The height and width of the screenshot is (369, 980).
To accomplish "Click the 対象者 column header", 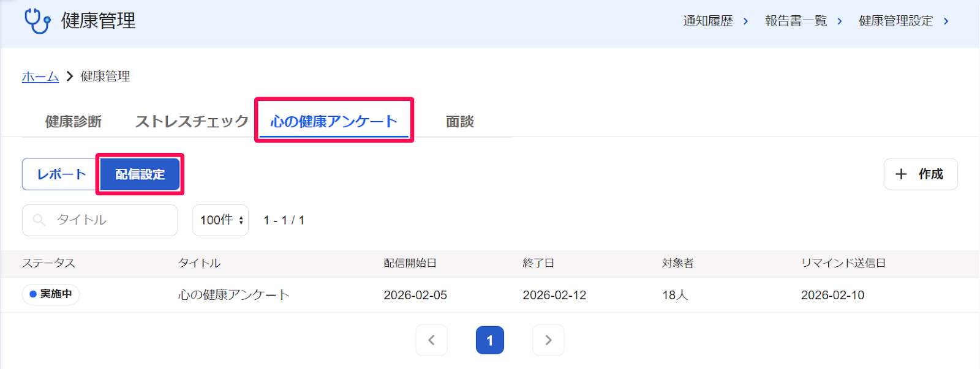I will click(677, 263).
